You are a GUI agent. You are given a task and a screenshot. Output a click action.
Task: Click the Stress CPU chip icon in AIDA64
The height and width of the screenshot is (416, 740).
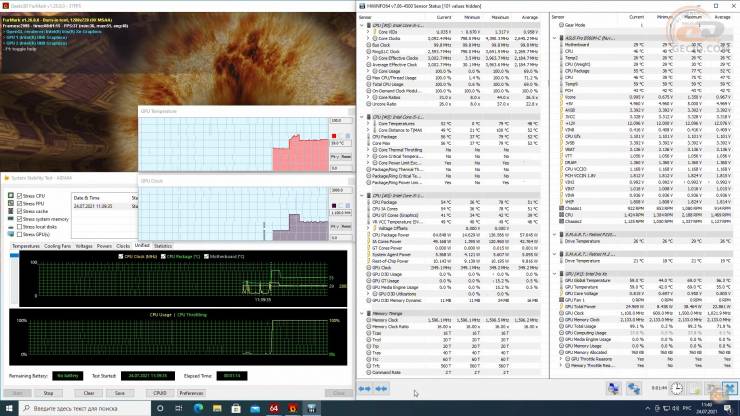[11, 195]
